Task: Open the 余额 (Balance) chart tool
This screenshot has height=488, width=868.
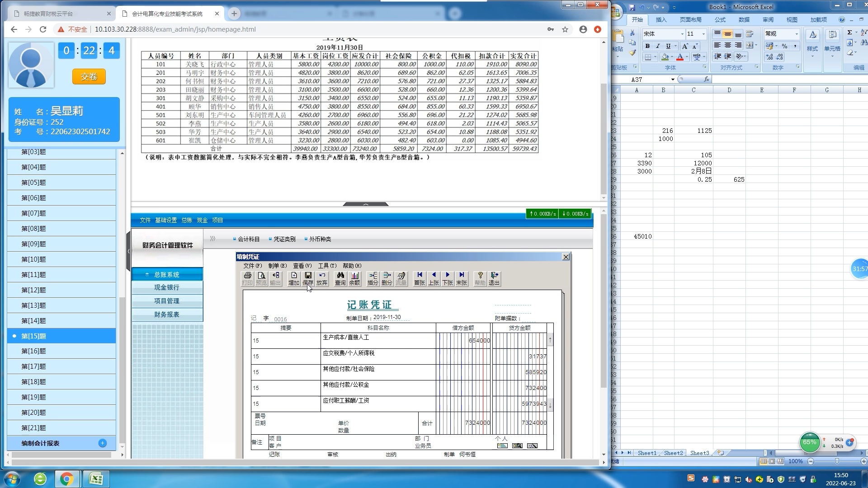Action: point(354,278)
